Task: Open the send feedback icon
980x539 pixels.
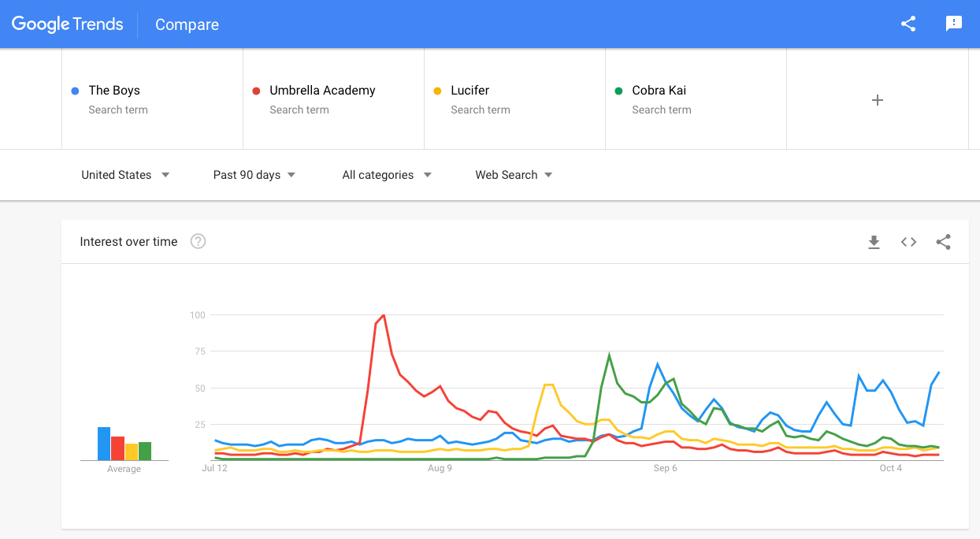Action: pos(954,24)
